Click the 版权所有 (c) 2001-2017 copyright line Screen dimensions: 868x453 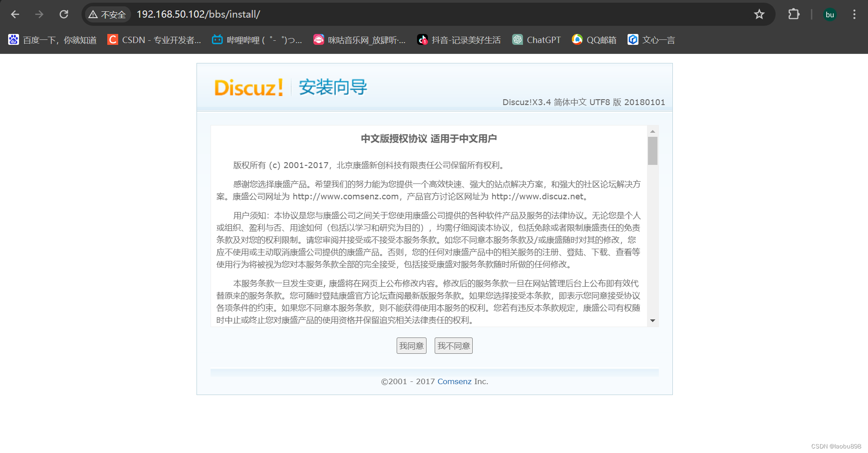(x=369, y=165)
